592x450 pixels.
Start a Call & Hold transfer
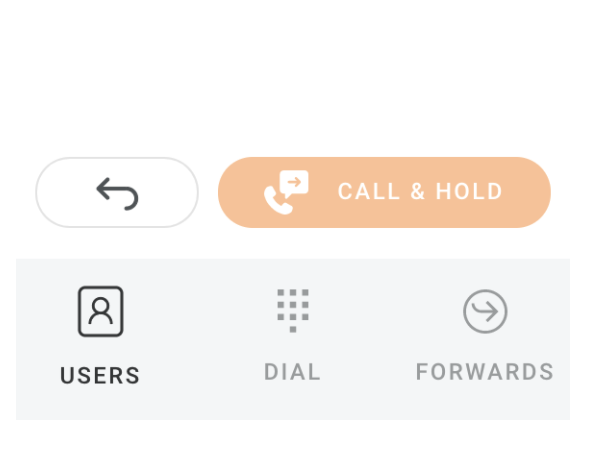[x=384, y=193]
